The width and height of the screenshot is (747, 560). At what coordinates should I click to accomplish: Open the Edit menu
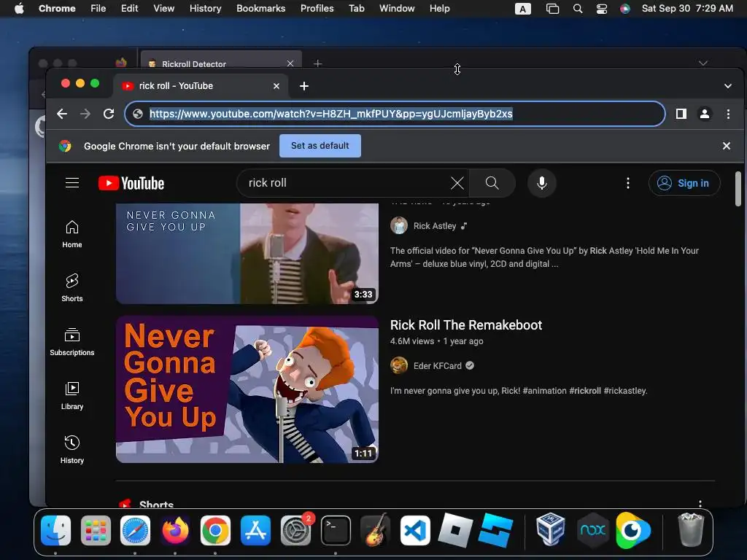pos(129,8)
